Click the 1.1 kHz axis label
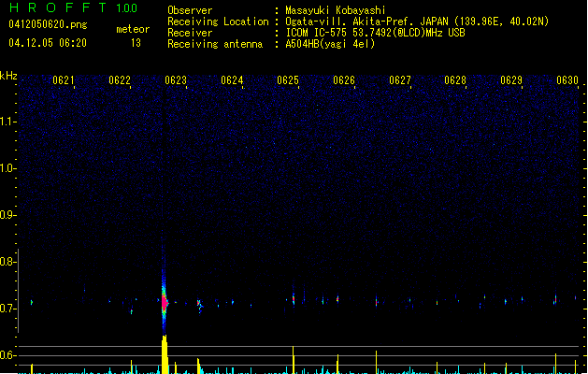Image resolution: width=588 pixels, height=374 pixels. pos(7,122)
